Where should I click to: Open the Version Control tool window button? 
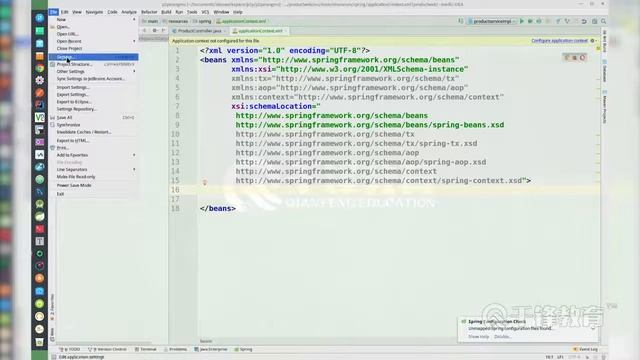[x=108, y=349]
